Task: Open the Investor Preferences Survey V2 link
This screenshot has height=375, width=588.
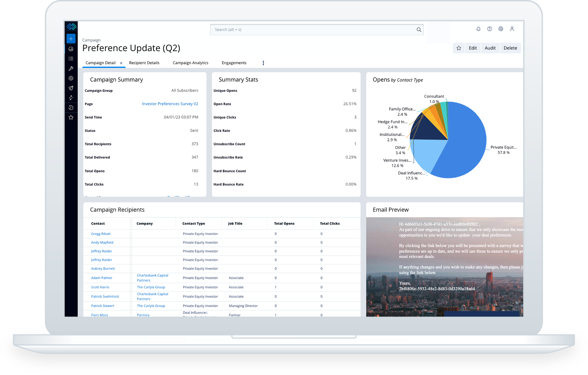Action: [170, 104]
